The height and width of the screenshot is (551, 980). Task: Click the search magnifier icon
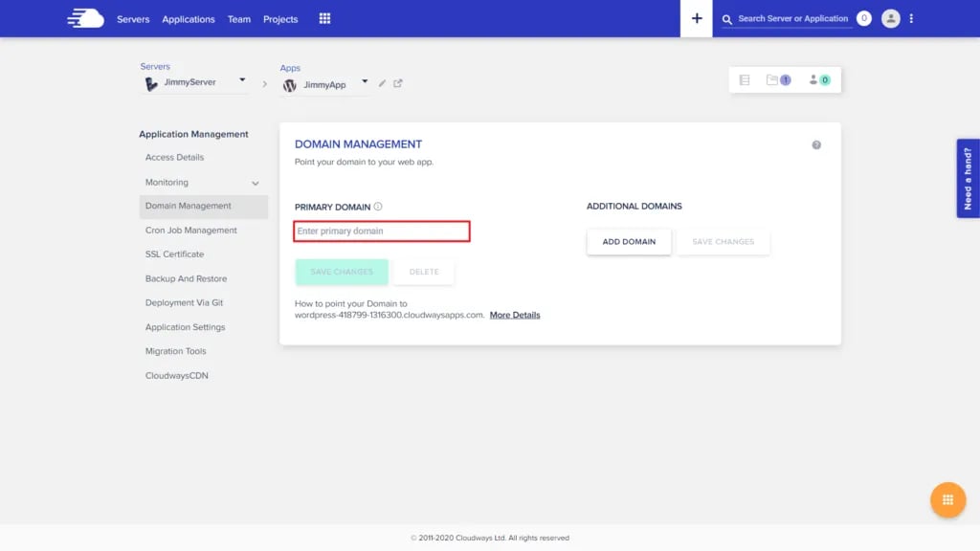[x=727, y=19]
